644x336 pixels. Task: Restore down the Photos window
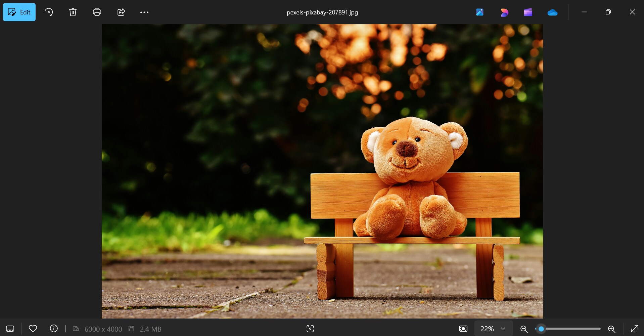(608, 12)
